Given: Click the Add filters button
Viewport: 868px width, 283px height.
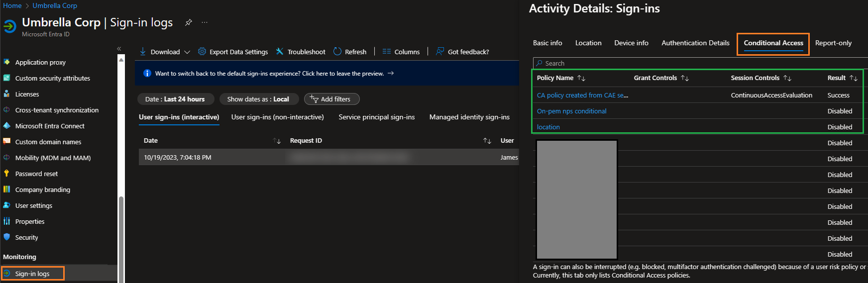Looking at the screenshot, I should (x=331, y=99).
